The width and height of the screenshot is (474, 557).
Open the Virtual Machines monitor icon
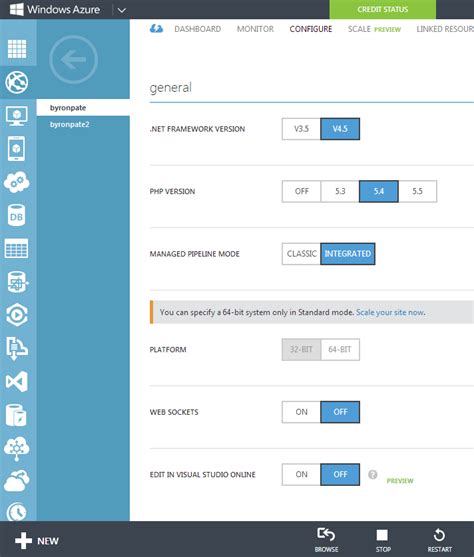[x=17, y=116]
